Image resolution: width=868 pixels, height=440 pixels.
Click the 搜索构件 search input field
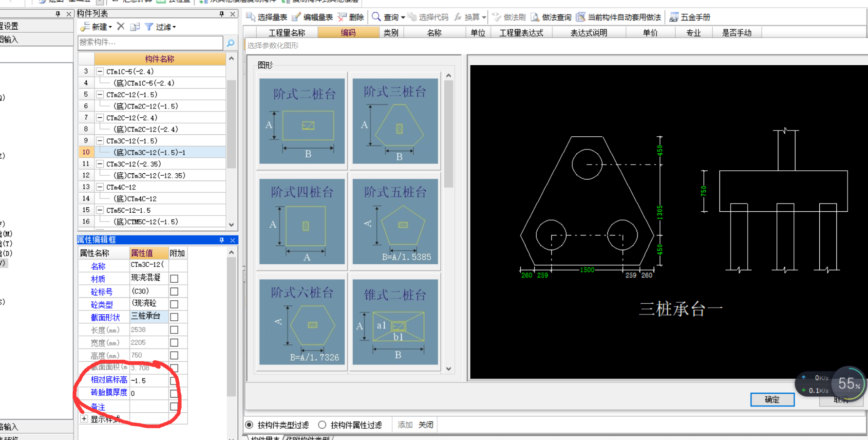click(151, 42)
